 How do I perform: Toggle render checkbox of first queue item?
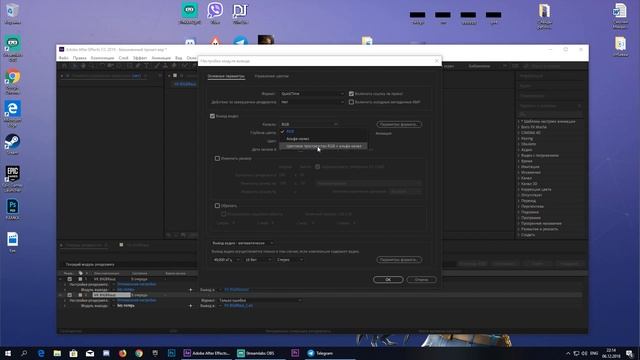(x=69, y=279)
